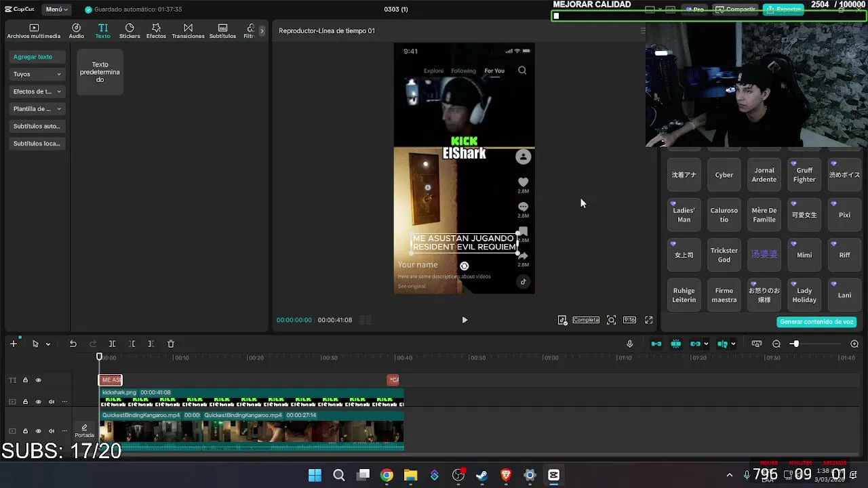Image resolution: width=868 pixels, height=488 pixels.
Task: Hide the kickshark.png track
Action: pyautogui.click(x=38, y=402)
